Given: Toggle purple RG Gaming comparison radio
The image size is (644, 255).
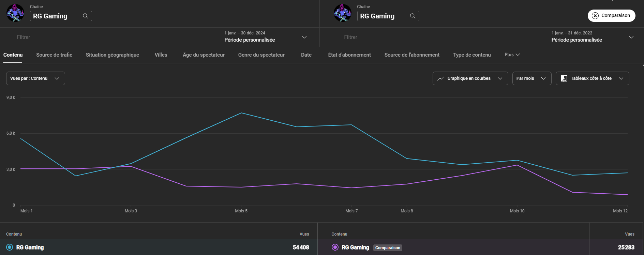Looking at the screenshot, I should tap(335, 247).
